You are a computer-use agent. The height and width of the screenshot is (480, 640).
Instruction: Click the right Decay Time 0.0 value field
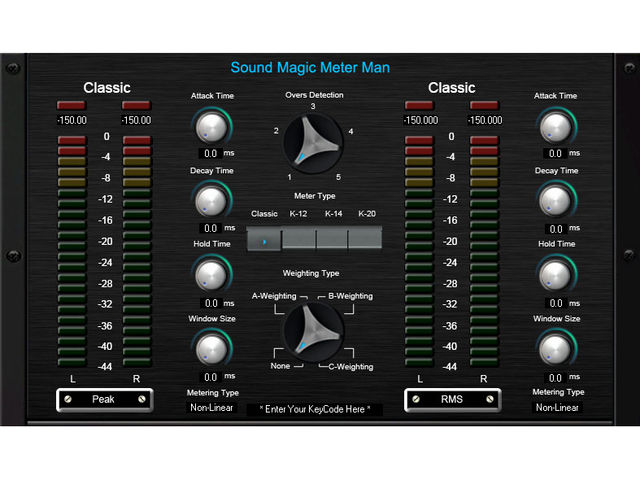coord(556,229)
